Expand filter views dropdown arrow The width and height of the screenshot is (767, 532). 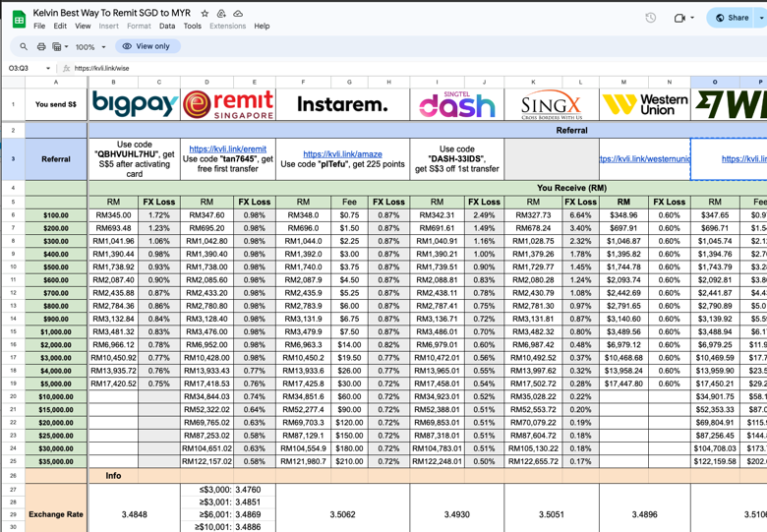pyautogui.click(x=67, y=47)
